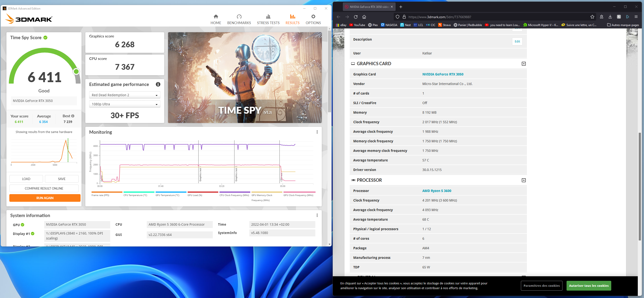Collapse the PROCESSOR section
The height and width of the screenshot is (298, 644).
pyautogui.click(x=524, y=180)
